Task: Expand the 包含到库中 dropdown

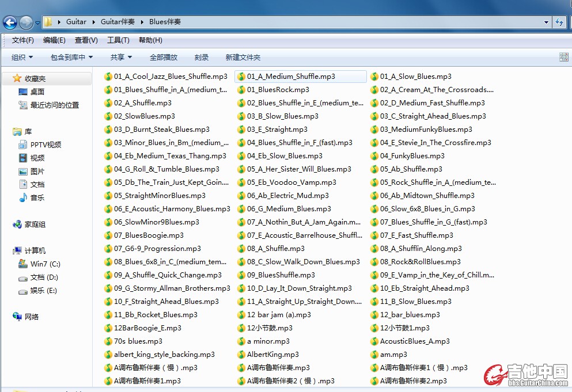Action: (x=71, y=58)
